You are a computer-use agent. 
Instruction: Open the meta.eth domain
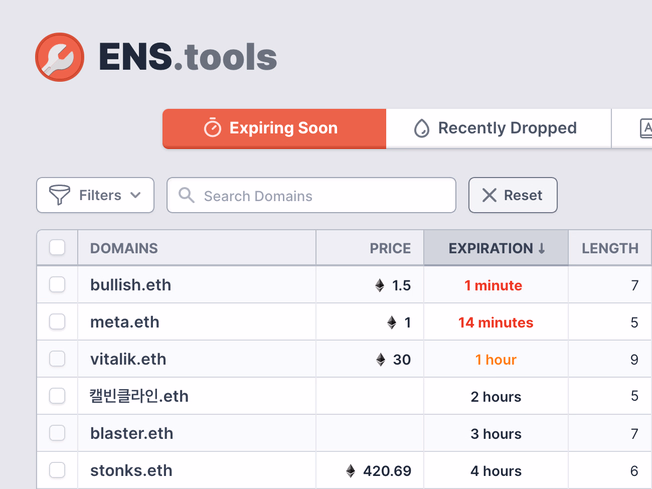tap(125, 322)
